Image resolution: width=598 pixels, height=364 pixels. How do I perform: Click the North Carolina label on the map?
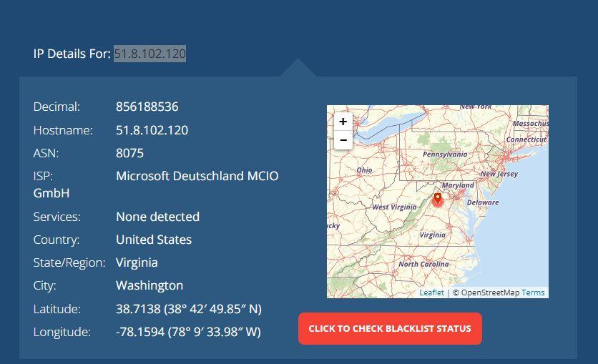click(x=423, y=264)
